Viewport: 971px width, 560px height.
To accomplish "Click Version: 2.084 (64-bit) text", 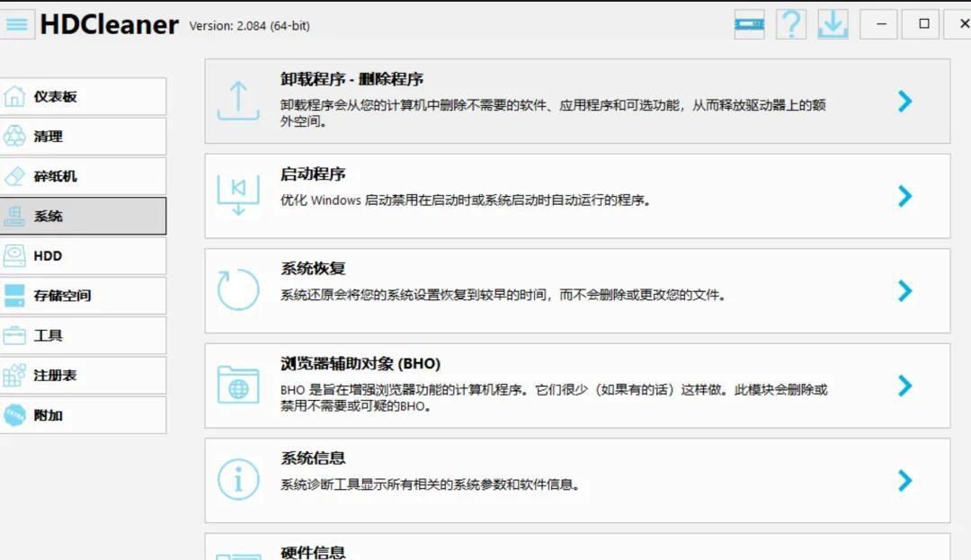I will point(250,26).
